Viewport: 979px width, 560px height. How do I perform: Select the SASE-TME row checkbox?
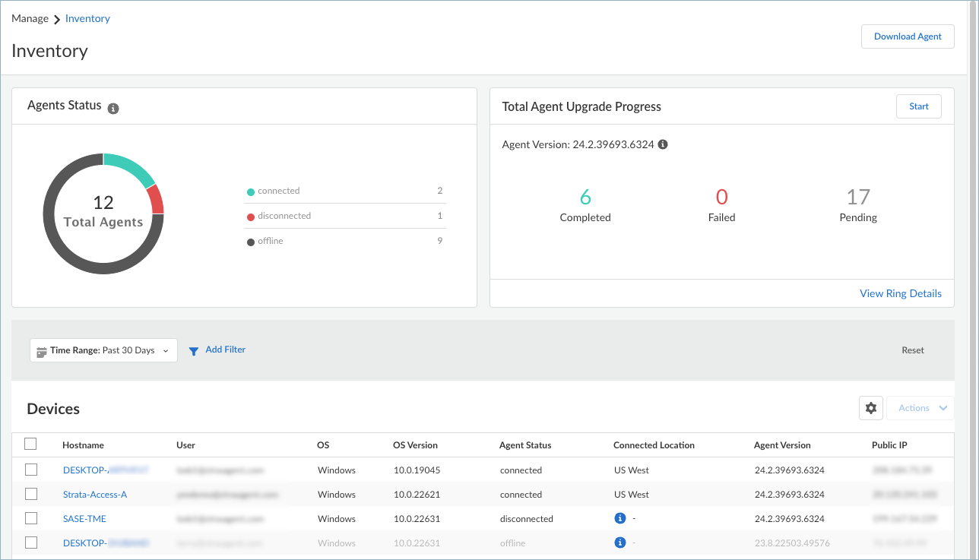click(x=31, y=519)
